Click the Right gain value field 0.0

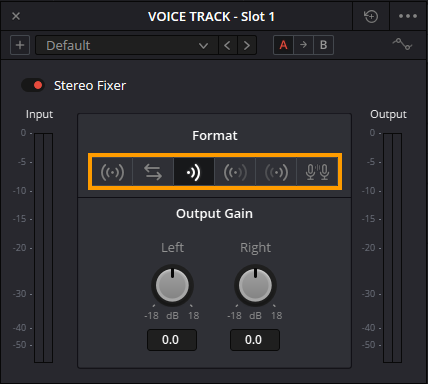point(255,340)
